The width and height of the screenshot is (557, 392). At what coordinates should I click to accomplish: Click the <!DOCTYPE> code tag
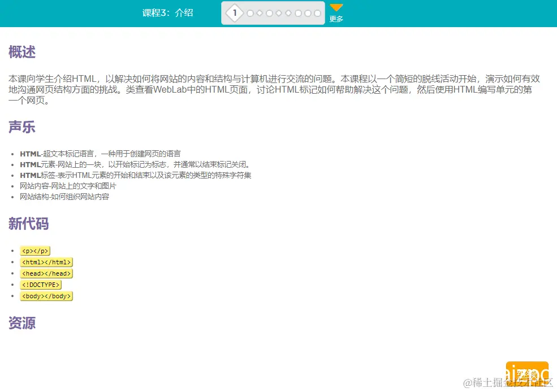[x=41, y=285]
